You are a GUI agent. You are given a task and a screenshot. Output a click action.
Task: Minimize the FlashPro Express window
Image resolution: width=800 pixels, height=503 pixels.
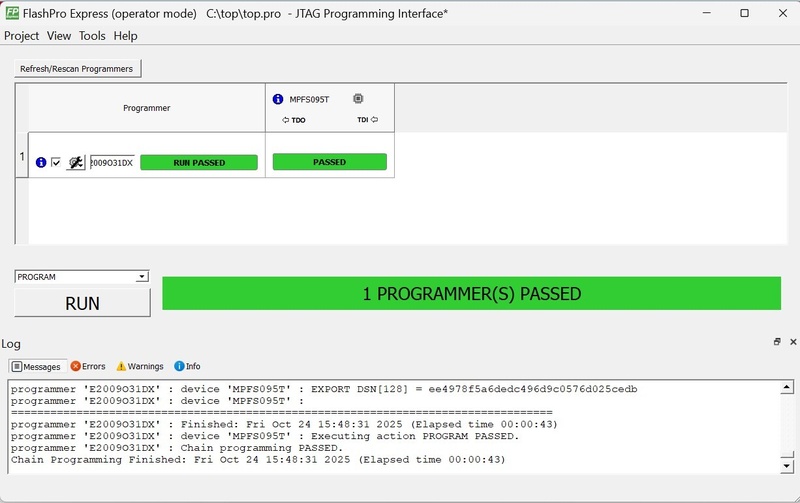707,13
